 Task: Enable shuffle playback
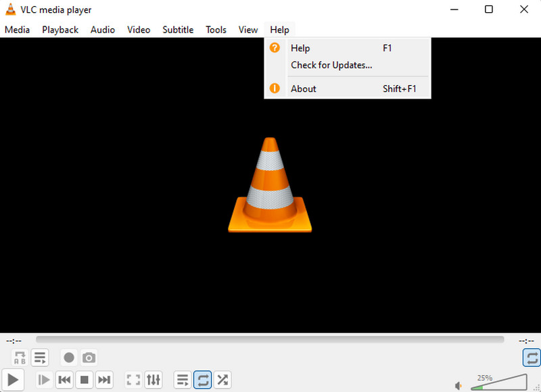(222, 380)
